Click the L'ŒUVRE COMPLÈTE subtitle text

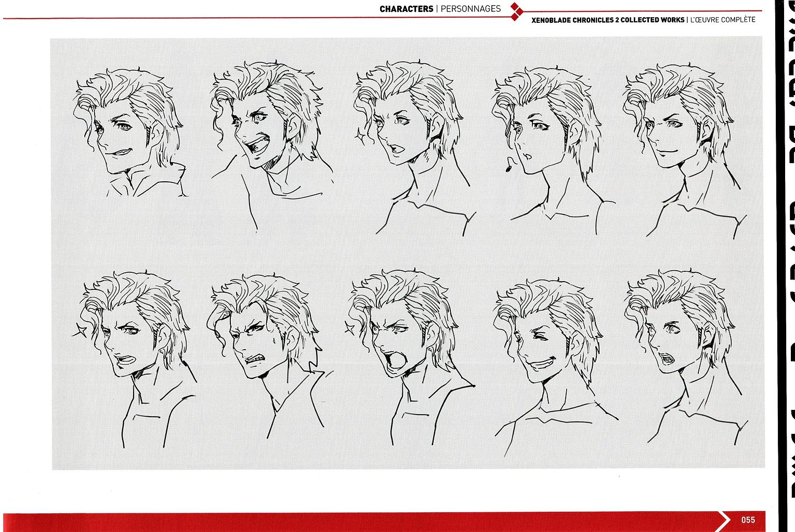pyautogui.click(x=723, y=20)
